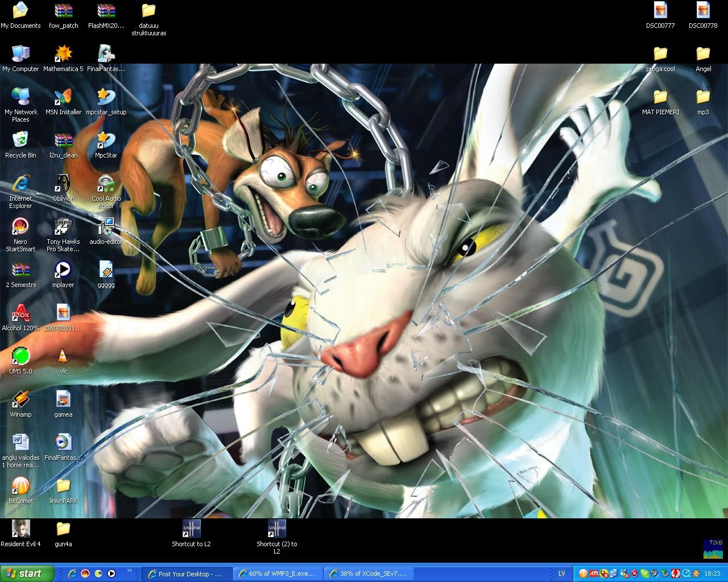
Task: Select the DSC00777 image file
Action: click(x=660, y=15)
